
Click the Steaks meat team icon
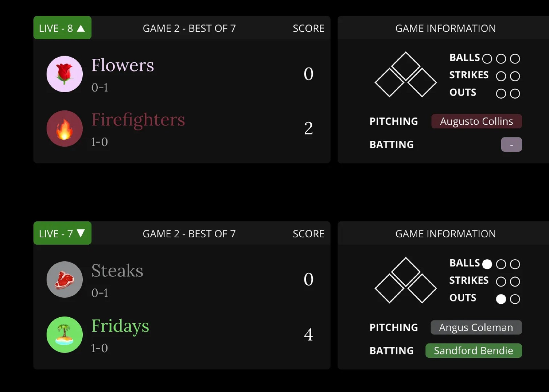[x=65, y=279]
